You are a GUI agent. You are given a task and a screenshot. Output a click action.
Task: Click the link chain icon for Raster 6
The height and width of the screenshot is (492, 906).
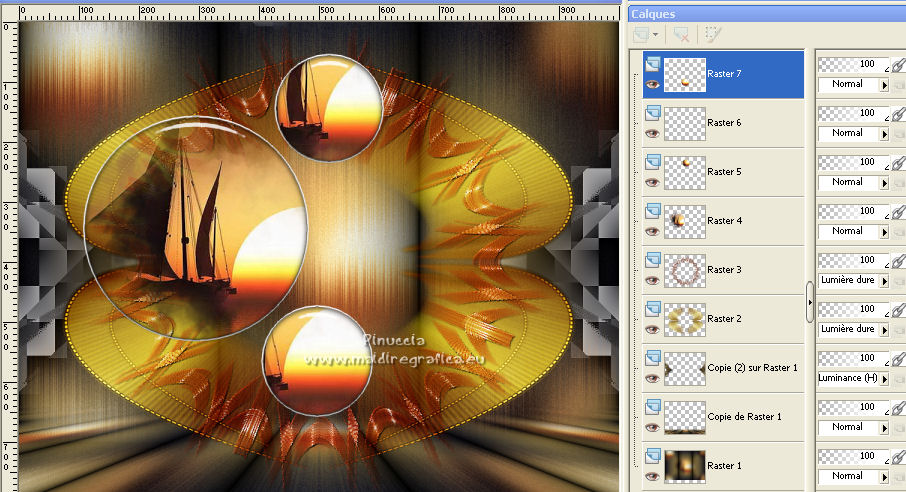[x=898, y=114]
